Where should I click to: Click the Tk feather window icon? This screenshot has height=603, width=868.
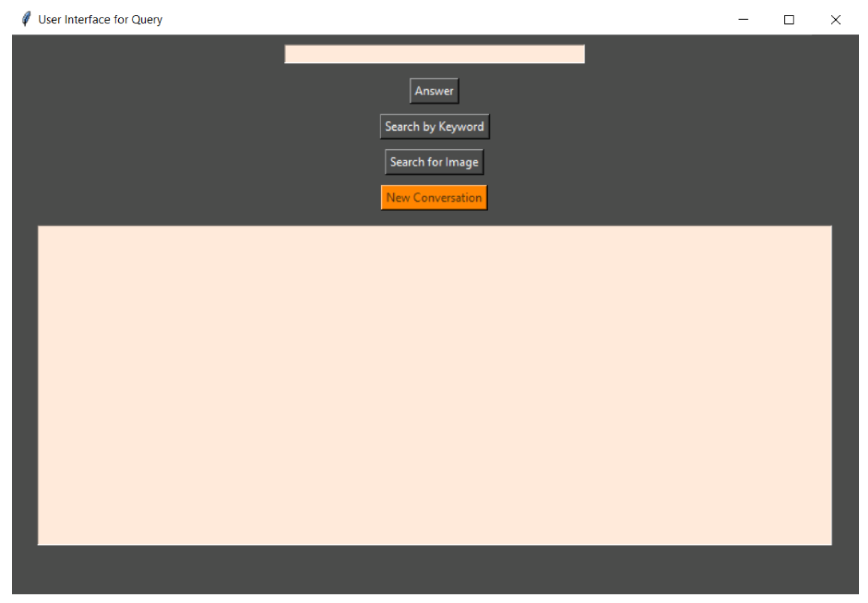pyautogui.click(x=26, y=19)
